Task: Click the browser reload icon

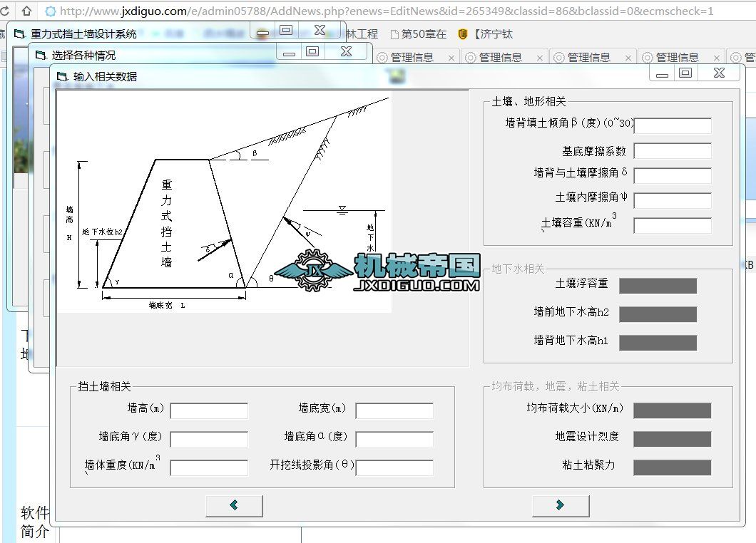Action: click(x=4, y=11)
